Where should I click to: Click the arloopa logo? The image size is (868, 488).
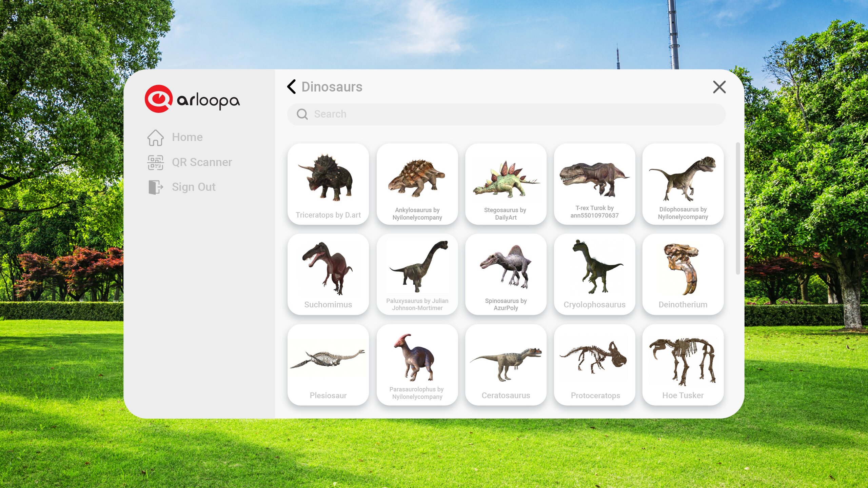(192, 99)
